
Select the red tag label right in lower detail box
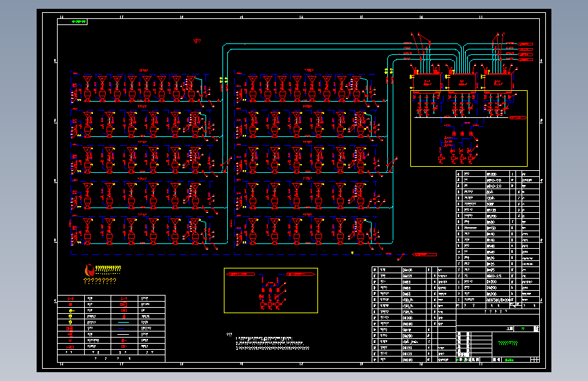click(x=300, y=274)
